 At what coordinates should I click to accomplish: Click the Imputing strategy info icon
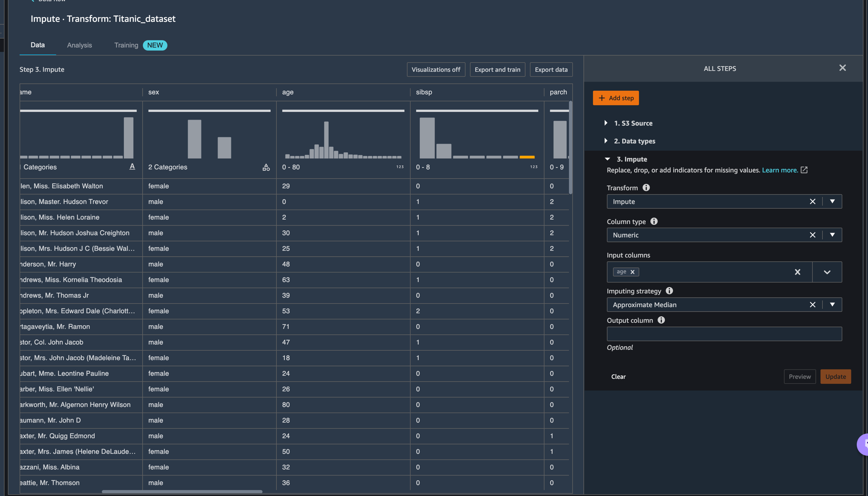pos(669,291)
